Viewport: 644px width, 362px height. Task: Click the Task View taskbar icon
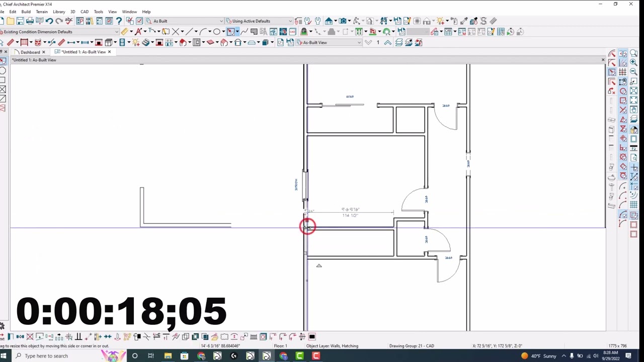click(151, 356)
